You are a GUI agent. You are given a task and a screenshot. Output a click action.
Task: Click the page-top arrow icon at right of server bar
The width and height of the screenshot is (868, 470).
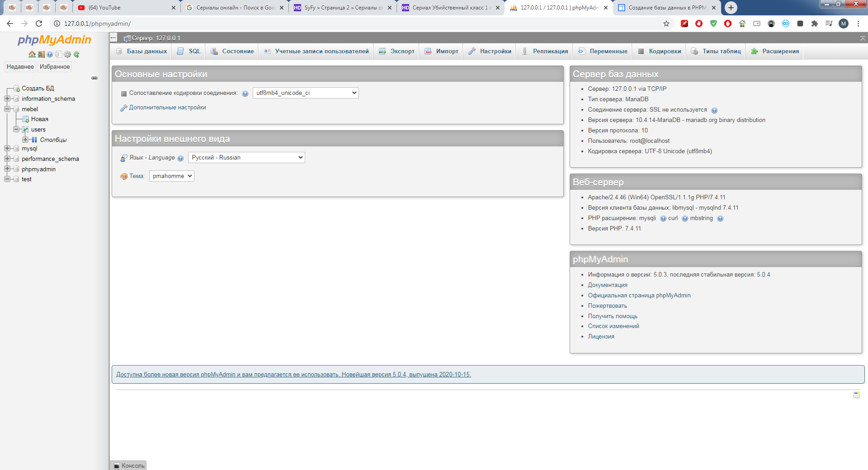click(x=863, y=38)
